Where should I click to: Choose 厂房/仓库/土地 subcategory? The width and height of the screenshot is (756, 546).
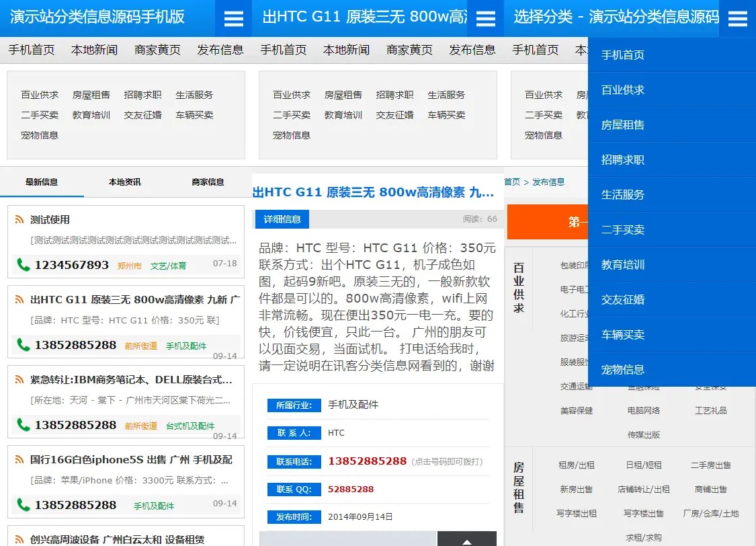711,513
